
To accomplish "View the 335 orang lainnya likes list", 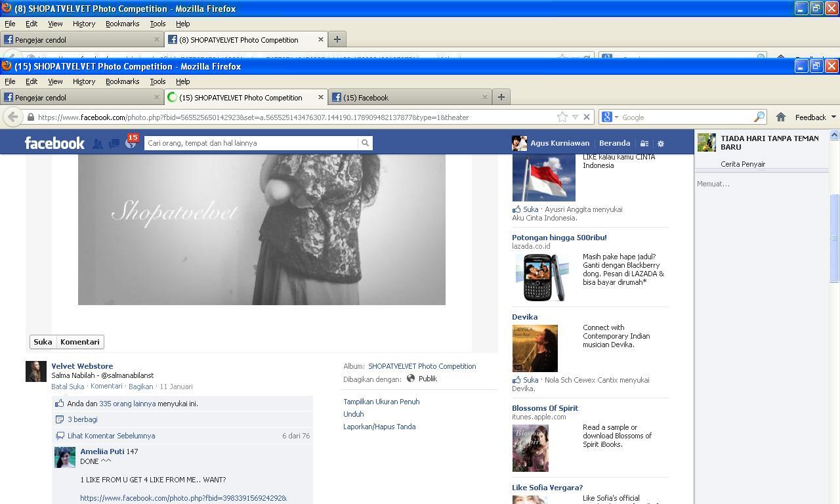I will click(127, 404).
